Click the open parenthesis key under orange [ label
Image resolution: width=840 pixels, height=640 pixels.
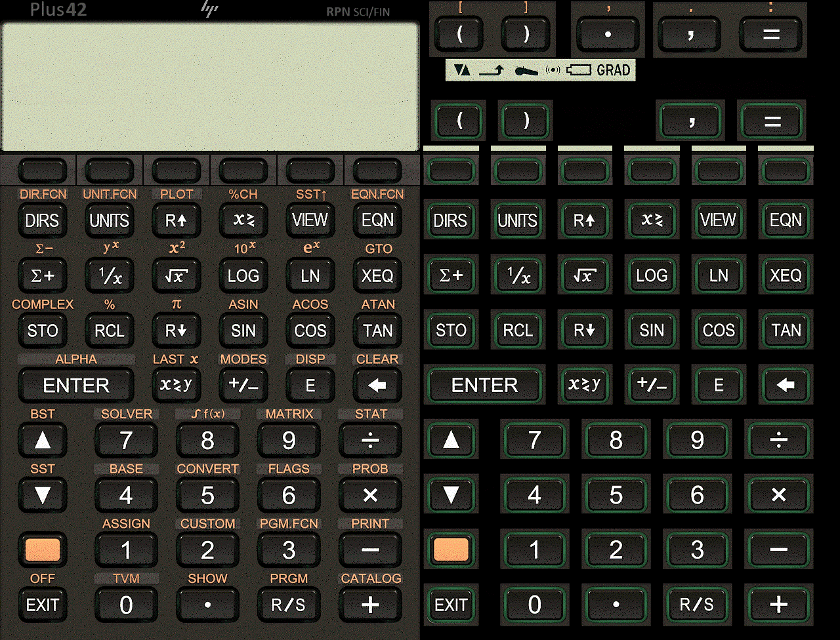coord(459,33)
